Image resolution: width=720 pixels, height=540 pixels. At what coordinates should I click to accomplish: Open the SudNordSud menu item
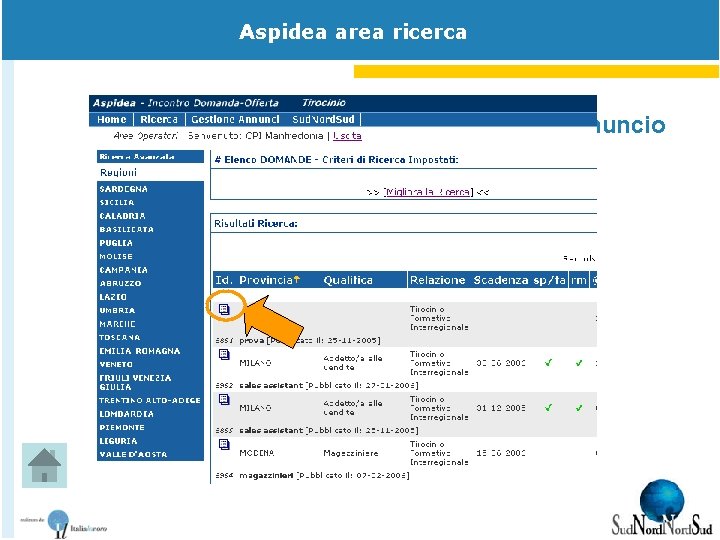[x=323, y=119]
